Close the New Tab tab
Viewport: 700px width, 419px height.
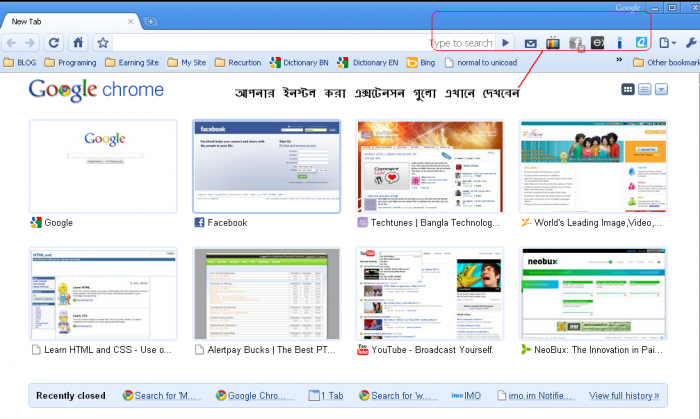click(x=130, y=21)
